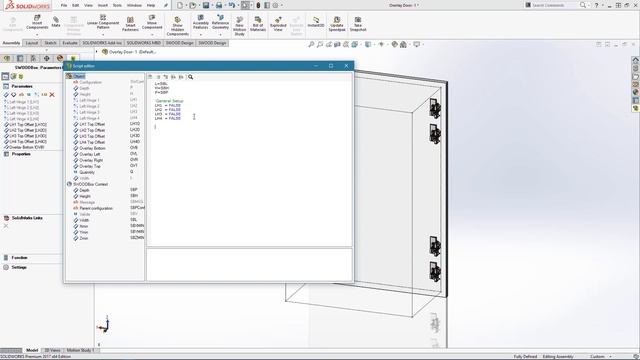Open the View Palette task pane icon
This screenshot has height=360, width=640.
pos(636,84)
